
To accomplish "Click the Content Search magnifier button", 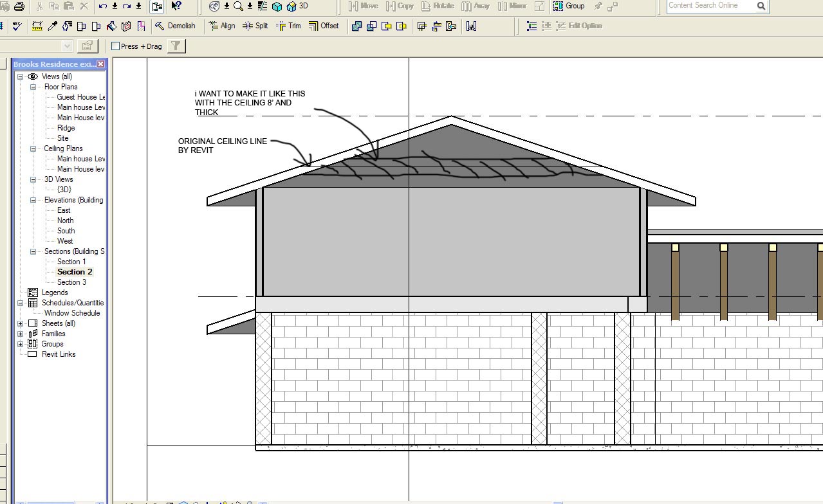I will (761, 6).
